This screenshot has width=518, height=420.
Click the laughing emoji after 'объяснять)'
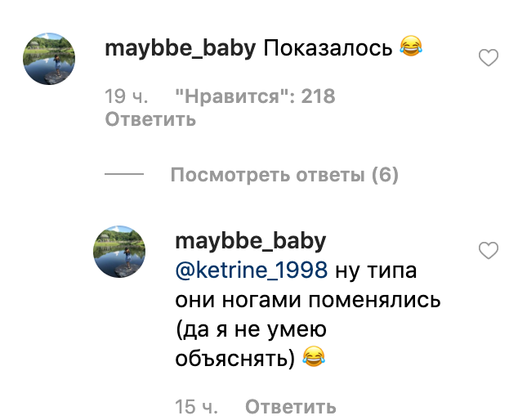pos(313,357)
